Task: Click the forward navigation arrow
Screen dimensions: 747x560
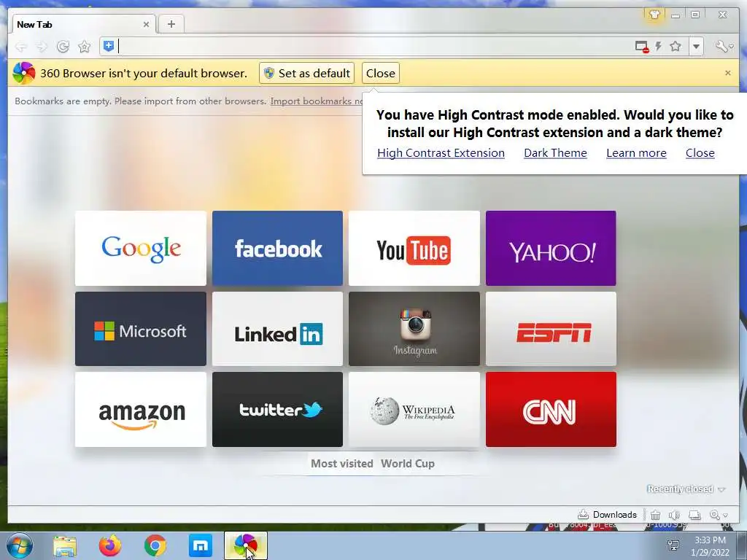Action: [x=42, y=46]
